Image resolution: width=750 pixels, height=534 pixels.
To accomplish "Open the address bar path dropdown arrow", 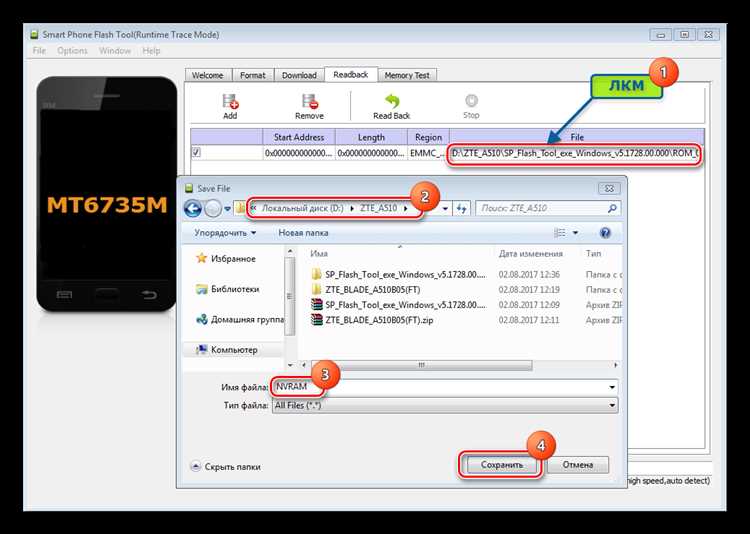I will 445,209.
